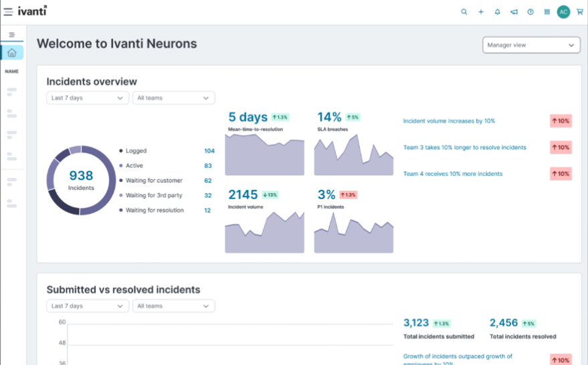Expand the Manager view dropdown
The height and width of the screenshot is (365, 588).
530,45
